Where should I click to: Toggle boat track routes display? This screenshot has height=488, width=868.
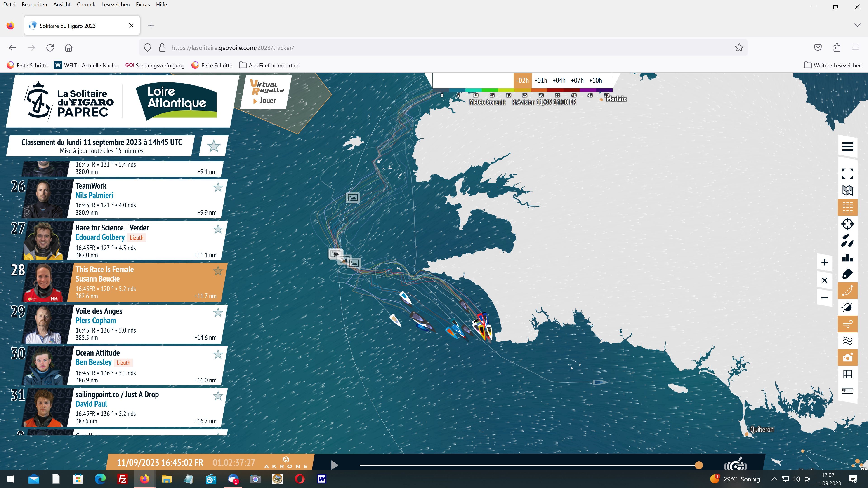tap(847, 291)
